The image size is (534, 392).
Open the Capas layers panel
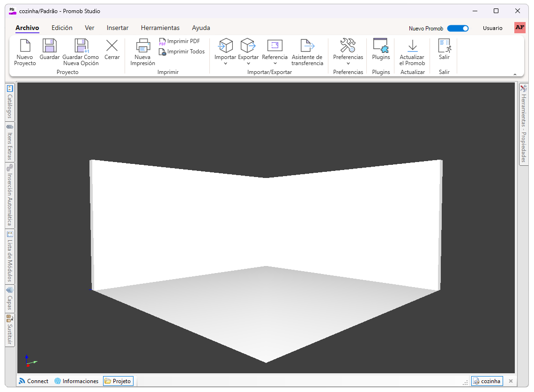(x=9, y=299)
